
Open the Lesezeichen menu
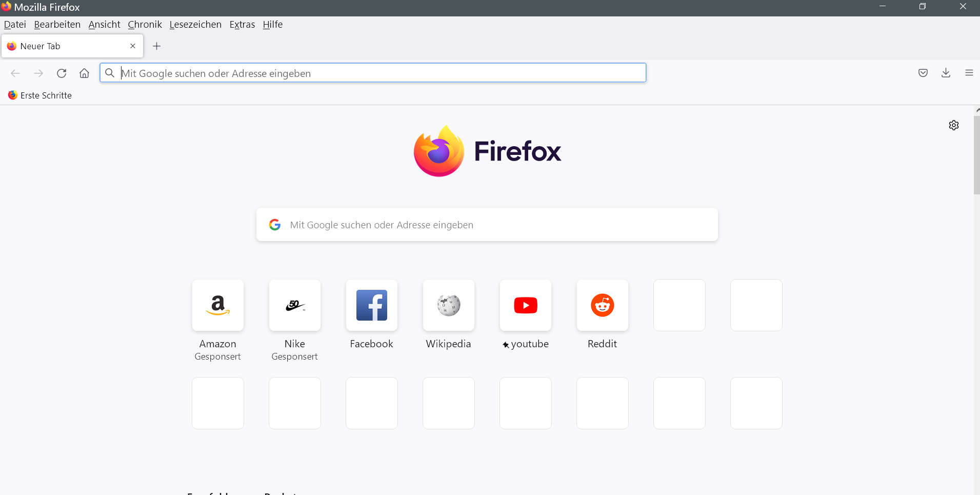coord(195,25)
